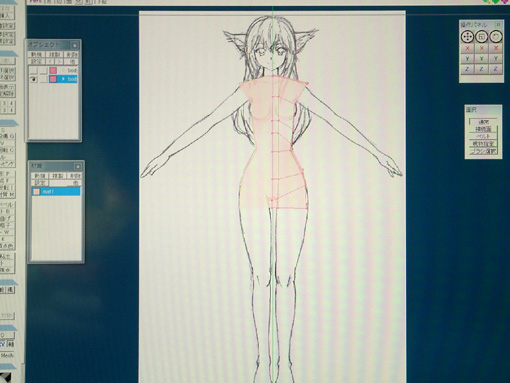Image resolution: width=510 pixels, height=383 pixels.
Task: Select the rotate handle in the operation panel
Action: (496, 37)
